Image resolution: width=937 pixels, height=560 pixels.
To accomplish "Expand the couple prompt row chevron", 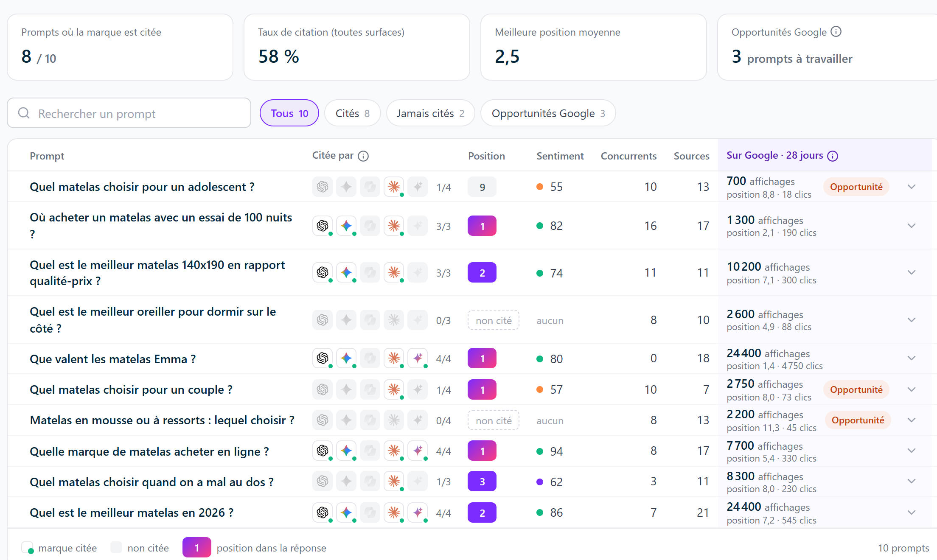I will coord(912,389).
